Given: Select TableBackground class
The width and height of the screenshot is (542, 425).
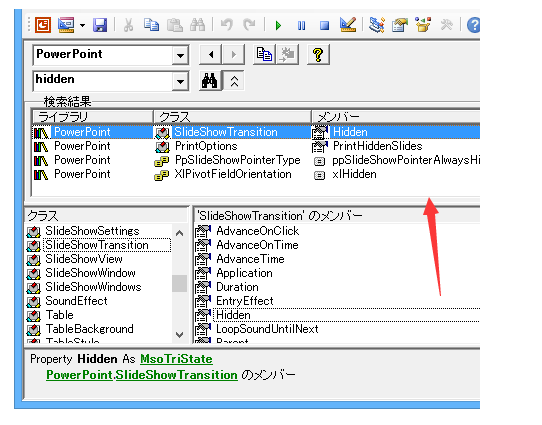Looking at the screenshot, I should click(x=90, y=329).
